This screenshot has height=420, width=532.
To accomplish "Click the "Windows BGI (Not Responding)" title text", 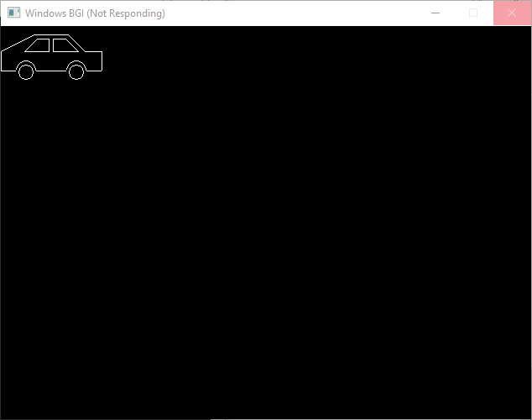I will pyautogui.click(x=95, y=13).
